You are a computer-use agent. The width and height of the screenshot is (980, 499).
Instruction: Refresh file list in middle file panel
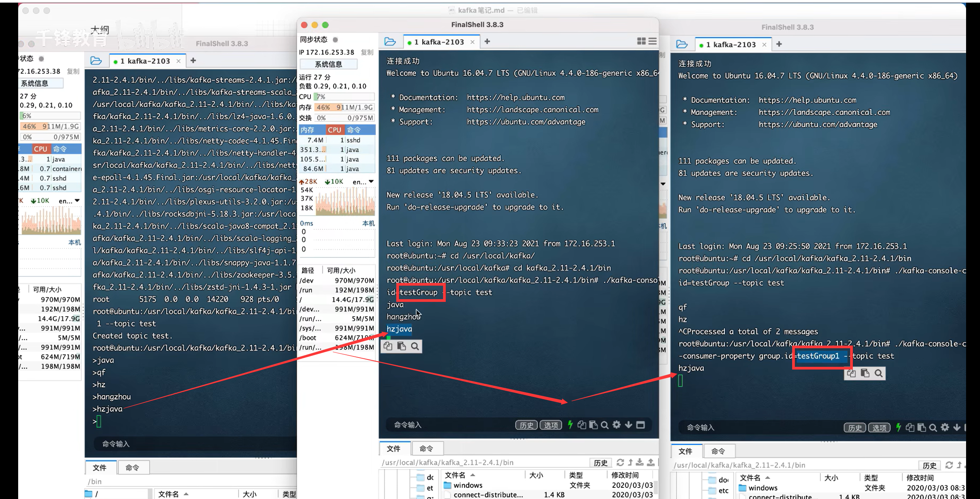tap(620, 462)
